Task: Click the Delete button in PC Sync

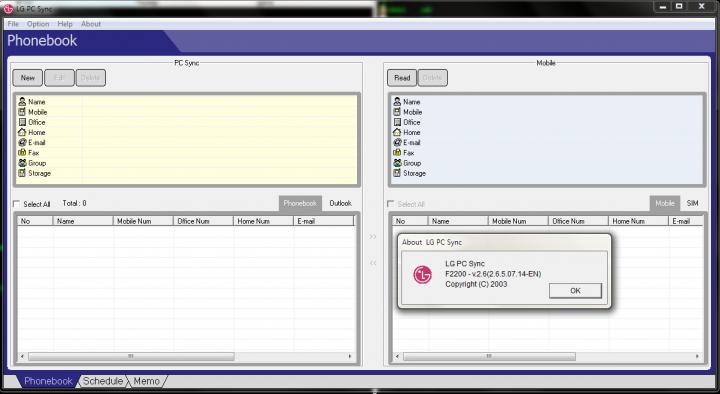Action: [x=90, y=78]
